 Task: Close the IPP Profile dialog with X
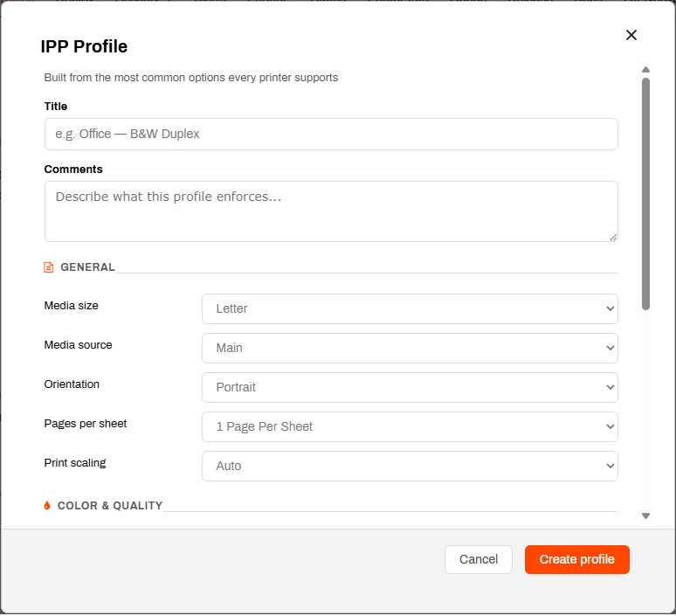point(631,35)
